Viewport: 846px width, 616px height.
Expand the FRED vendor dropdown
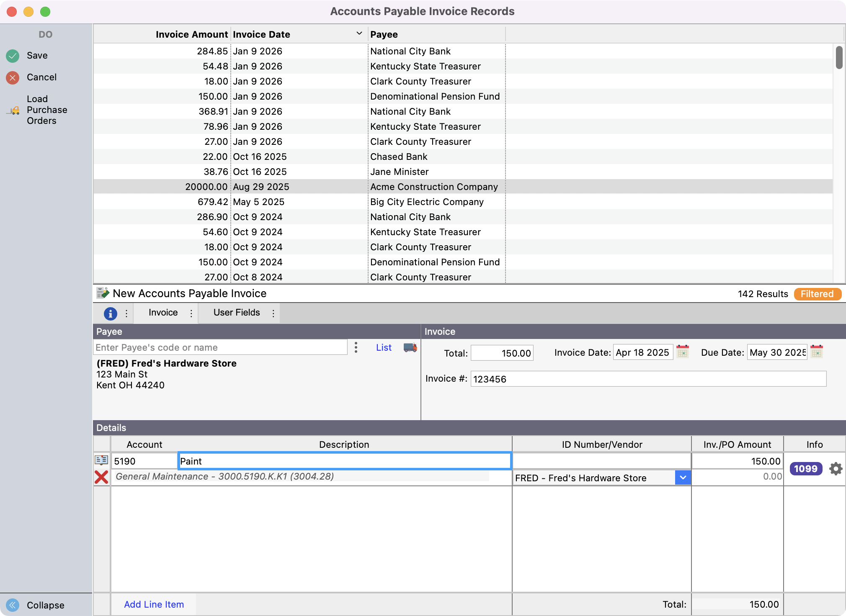pos(683,477)
